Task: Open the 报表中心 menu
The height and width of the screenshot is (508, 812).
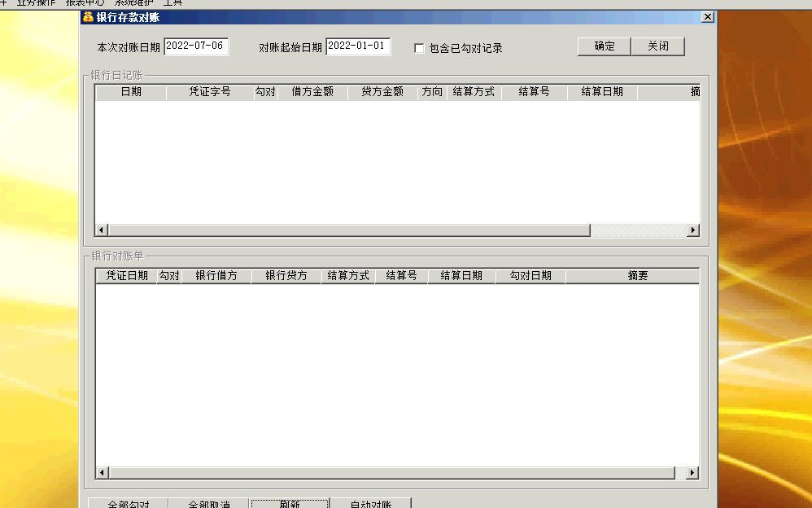Action: [x=87, y=2]
